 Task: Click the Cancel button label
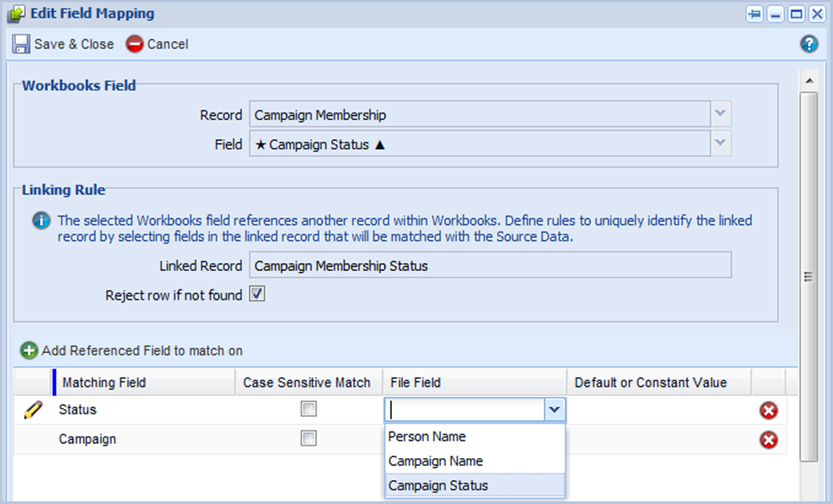point(167,44)
